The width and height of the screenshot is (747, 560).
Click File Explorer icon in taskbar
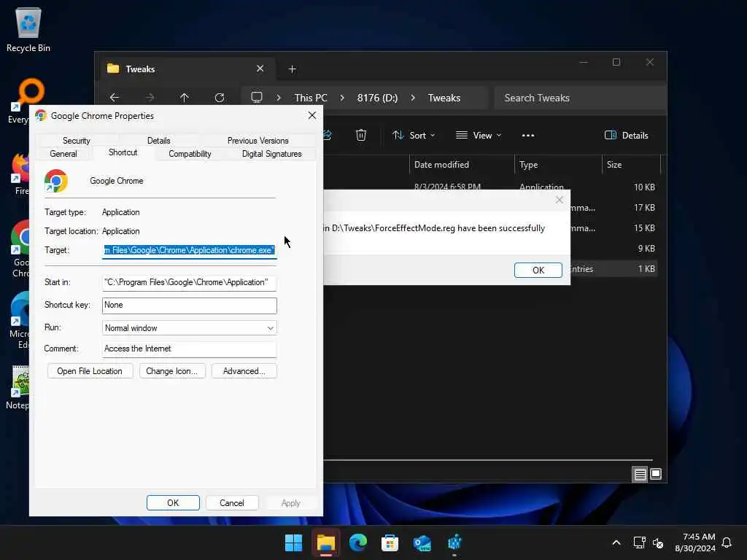pos(326,542)
